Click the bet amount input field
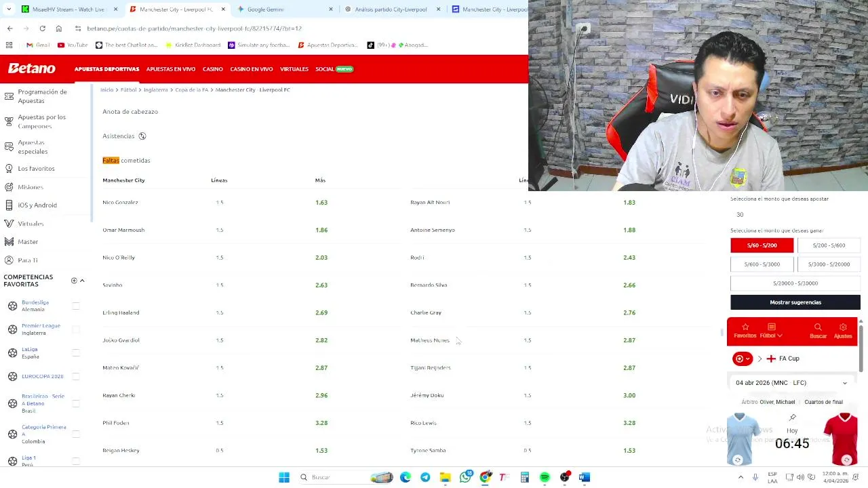Viewport: 868px width, 488px height. pyautogui.click(x=795, y=214)
